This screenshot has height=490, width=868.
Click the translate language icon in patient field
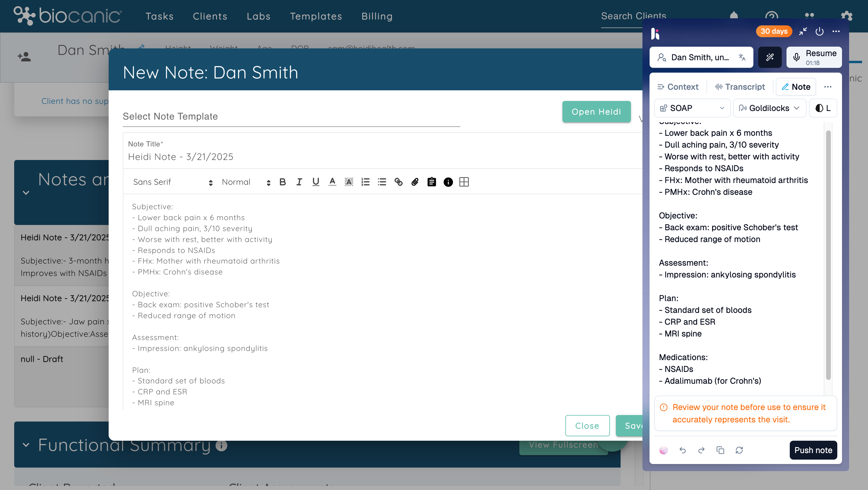click(x=742, y=57)
